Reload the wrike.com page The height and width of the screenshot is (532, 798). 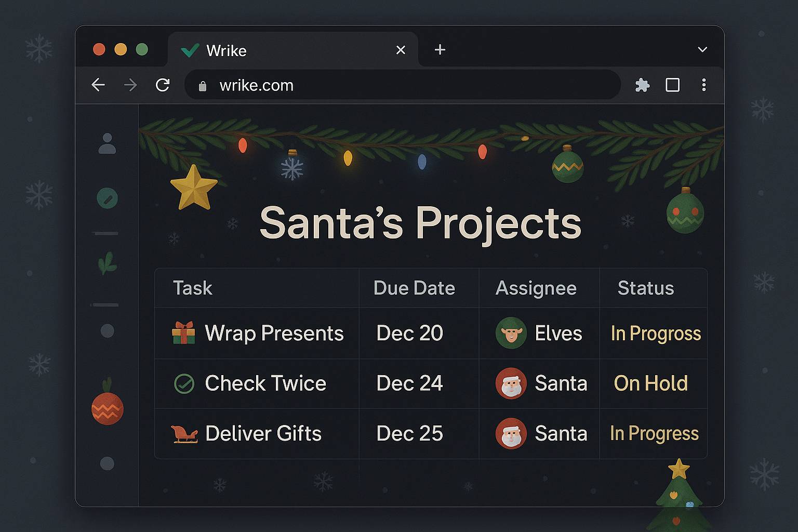point(163,85)
